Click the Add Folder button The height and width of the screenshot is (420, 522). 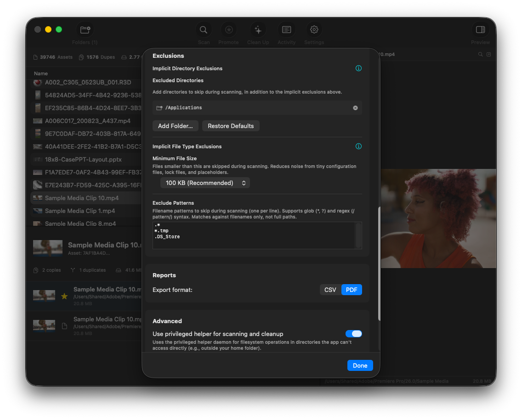pos(175,125)
